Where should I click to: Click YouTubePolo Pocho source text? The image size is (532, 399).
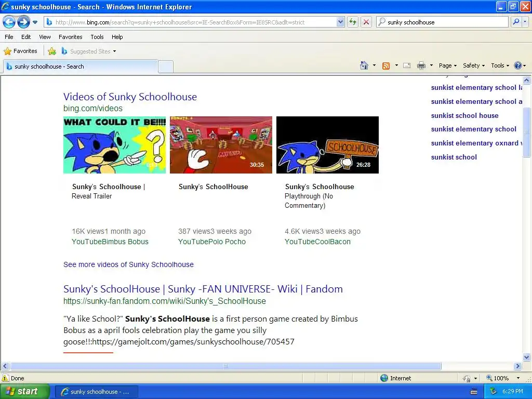pyautogui.click(x=212, y=242)
